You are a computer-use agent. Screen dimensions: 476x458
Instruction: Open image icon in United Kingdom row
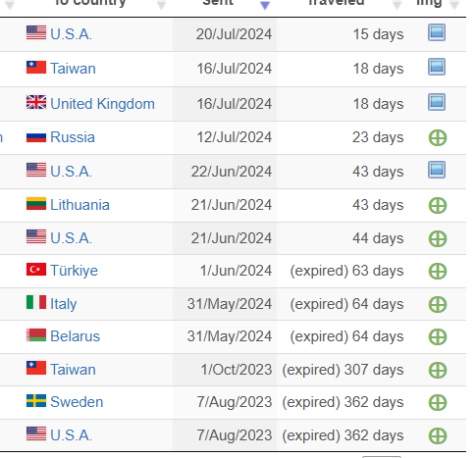[437, 102]
